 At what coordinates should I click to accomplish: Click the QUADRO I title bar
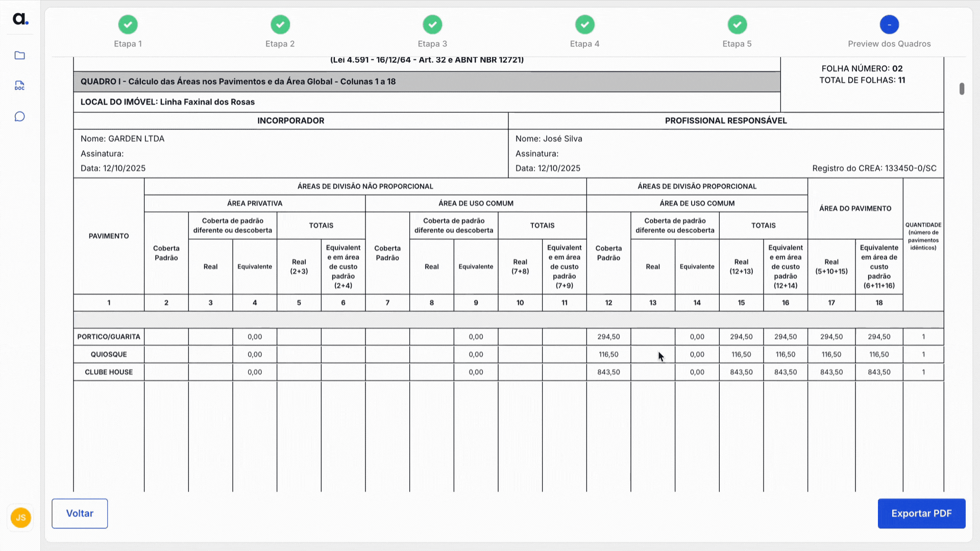click(427, 82)
